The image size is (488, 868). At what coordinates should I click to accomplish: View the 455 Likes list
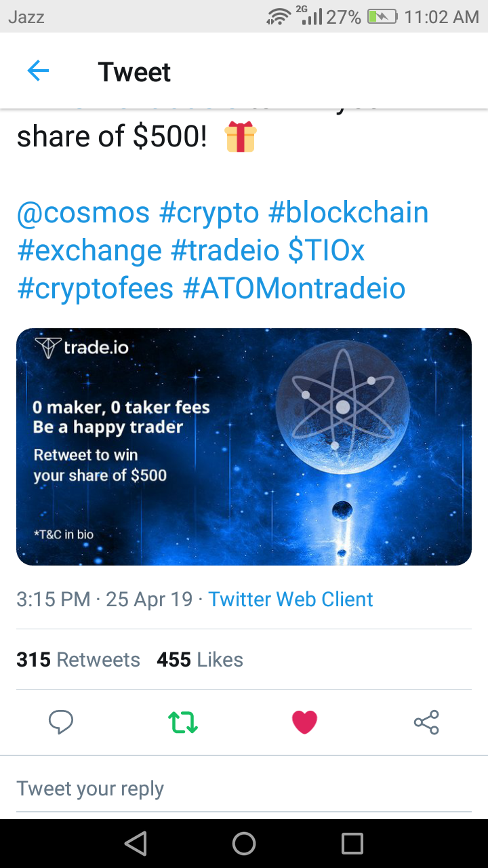click(x=199, y=659)
